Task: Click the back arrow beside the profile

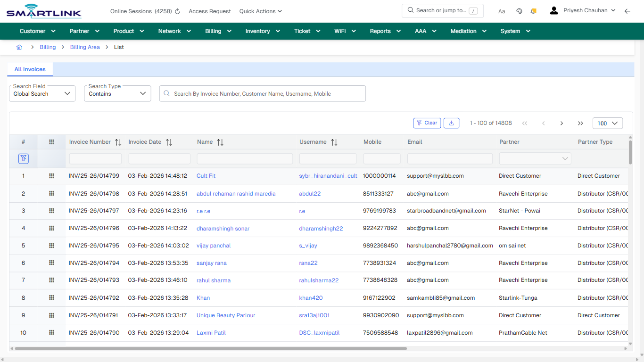Action: pos(627,11)
